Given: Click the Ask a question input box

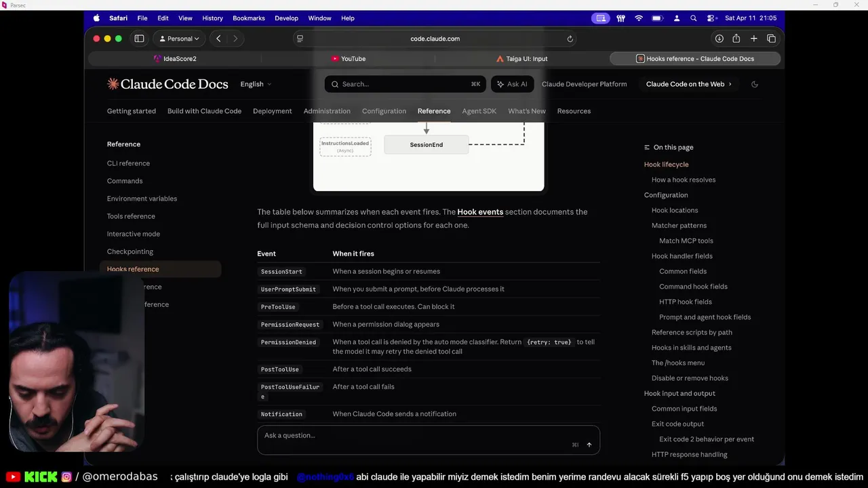Looking at the screenshot, I should coord(429,440).
